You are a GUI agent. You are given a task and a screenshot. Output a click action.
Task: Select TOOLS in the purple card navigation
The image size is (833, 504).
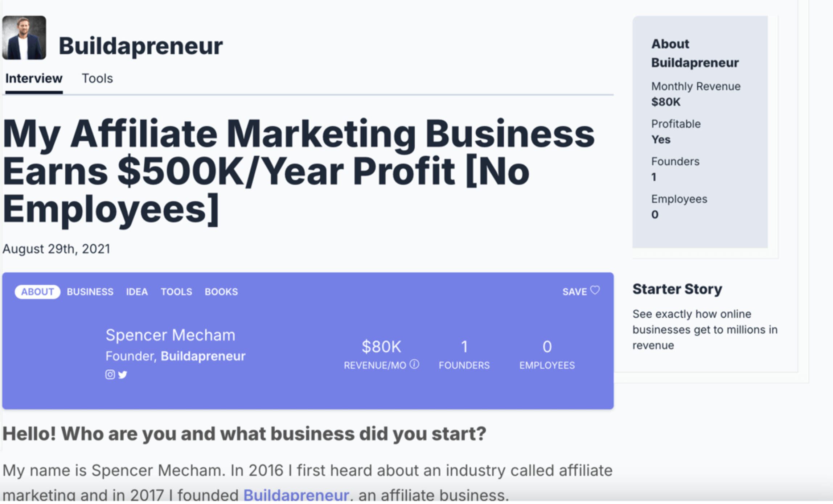176,292
